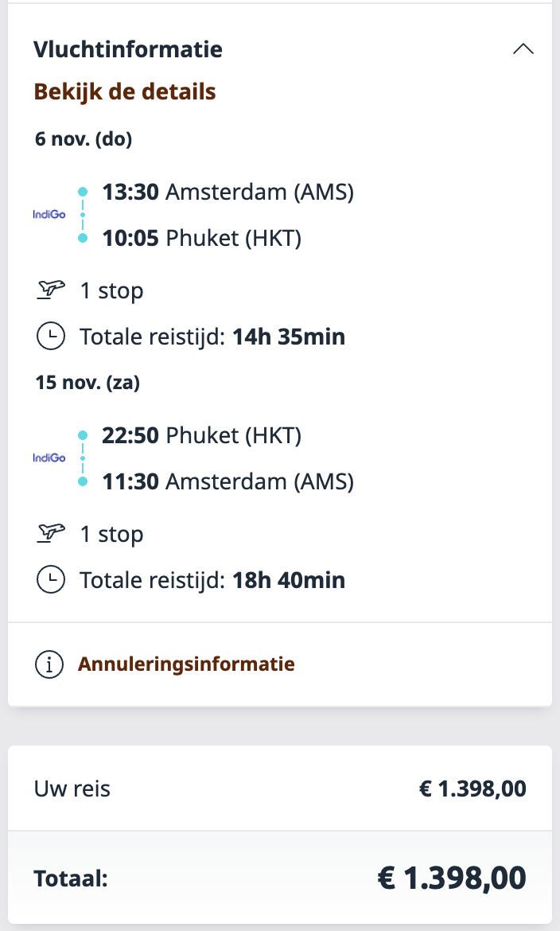Collapse the Vluchtinformatie section chevron

point(523,49)
